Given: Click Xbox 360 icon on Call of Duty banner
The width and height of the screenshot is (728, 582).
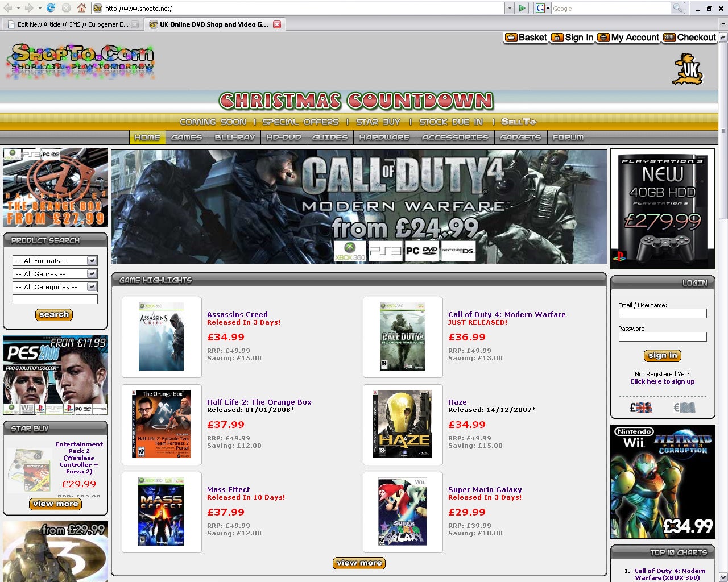Looking at the screenshot, I should 350,251.
